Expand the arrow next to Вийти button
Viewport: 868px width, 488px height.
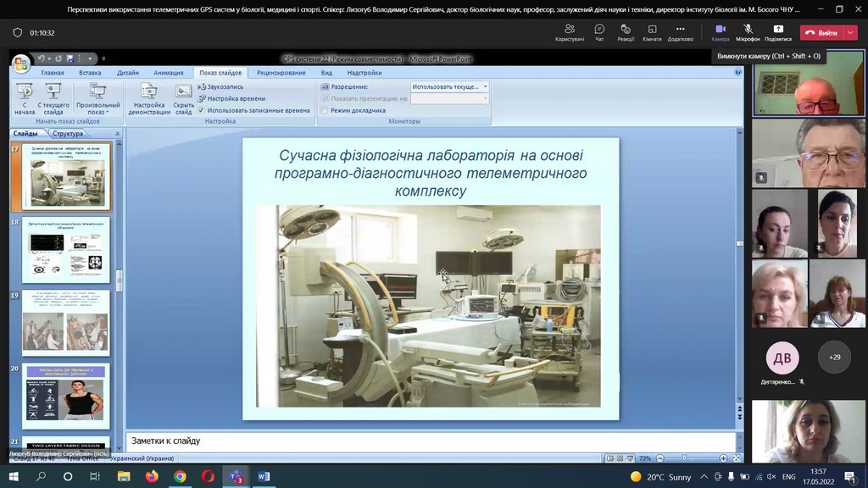(851, 33)
